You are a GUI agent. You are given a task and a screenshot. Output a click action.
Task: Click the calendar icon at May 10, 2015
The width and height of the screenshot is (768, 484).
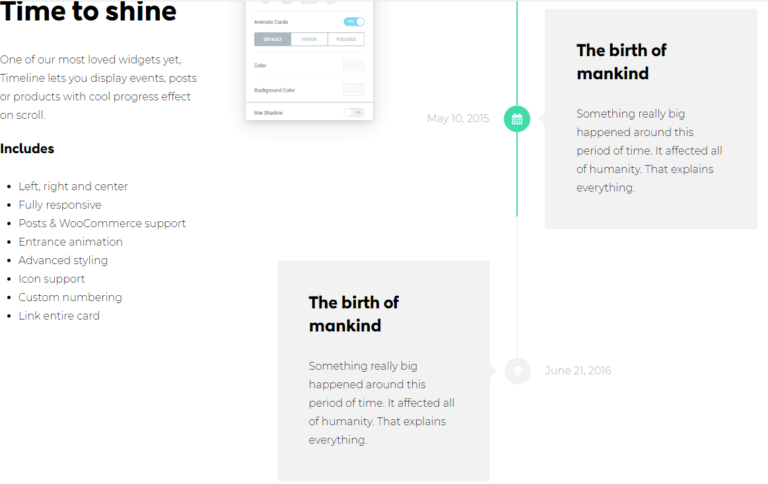pos(517,119)
